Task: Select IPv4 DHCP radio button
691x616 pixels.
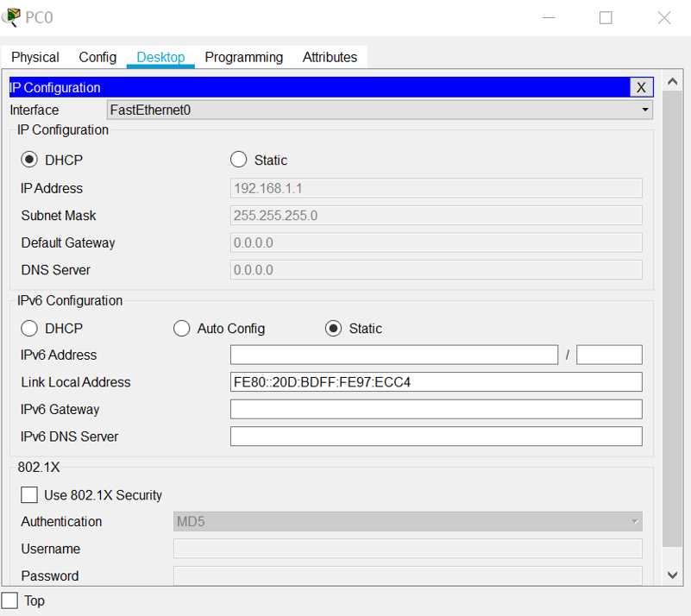Action: pos(29,160)
